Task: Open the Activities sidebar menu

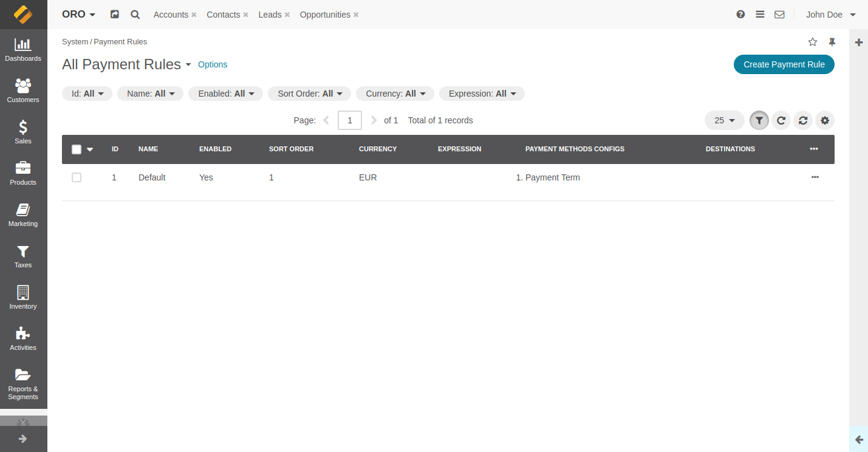Action: 23,339
